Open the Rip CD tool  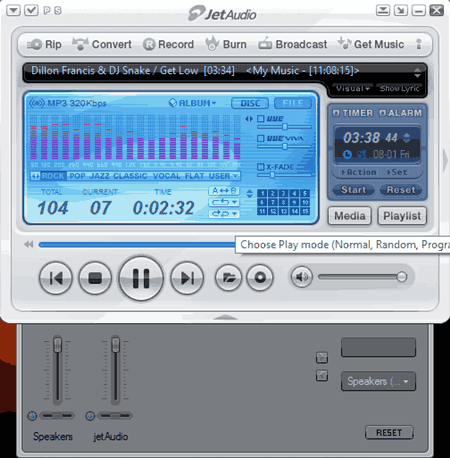click(44, 44)
